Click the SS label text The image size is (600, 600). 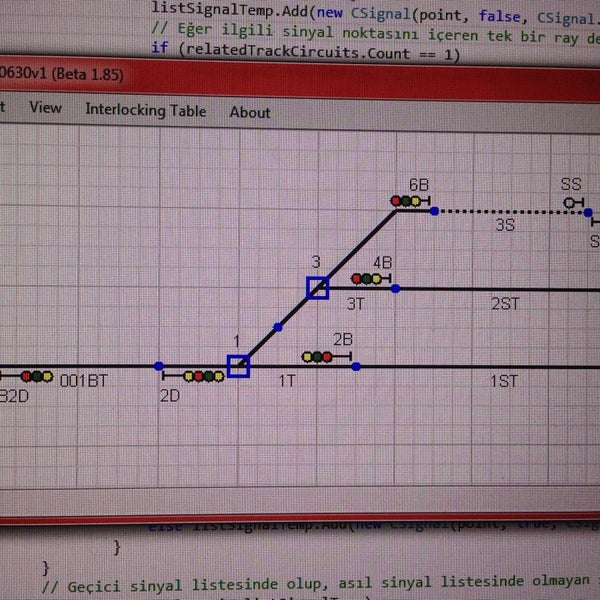click(571, 184)
